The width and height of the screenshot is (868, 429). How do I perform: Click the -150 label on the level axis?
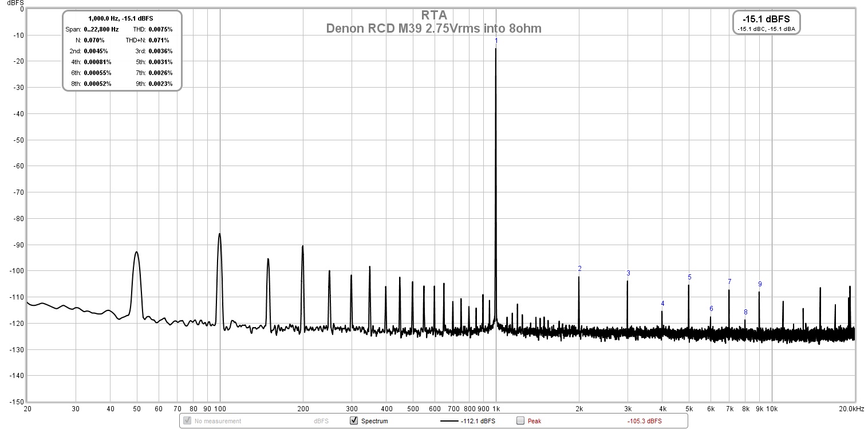[17, 402]
